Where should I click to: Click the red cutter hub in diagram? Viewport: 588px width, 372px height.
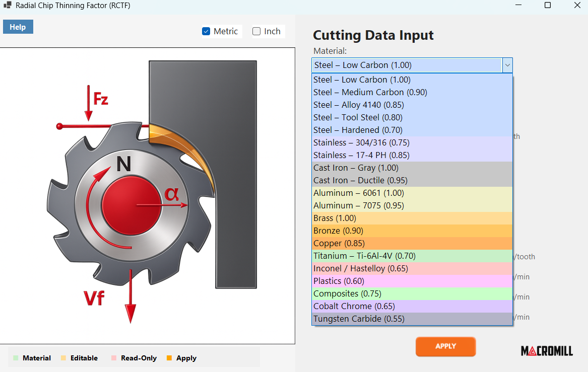click(131, 205)
